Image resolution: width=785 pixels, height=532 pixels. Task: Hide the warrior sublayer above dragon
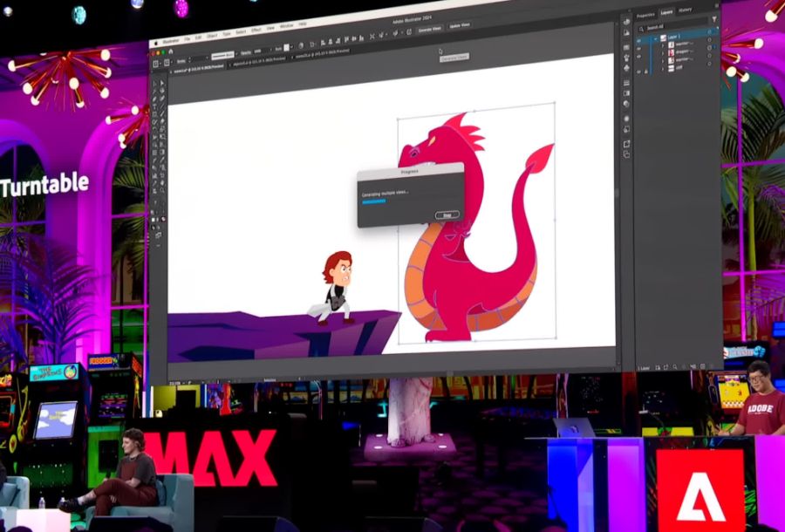click(638, 49)
